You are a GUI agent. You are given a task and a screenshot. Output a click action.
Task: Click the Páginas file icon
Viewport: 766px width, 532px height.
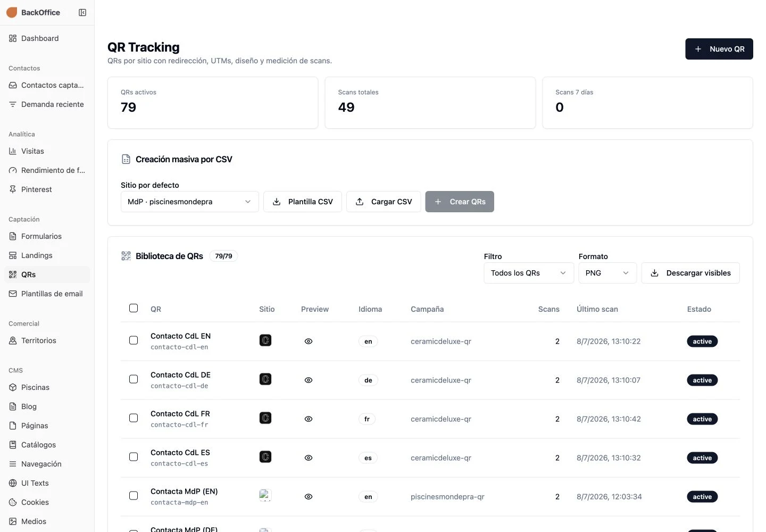point(13,426)
